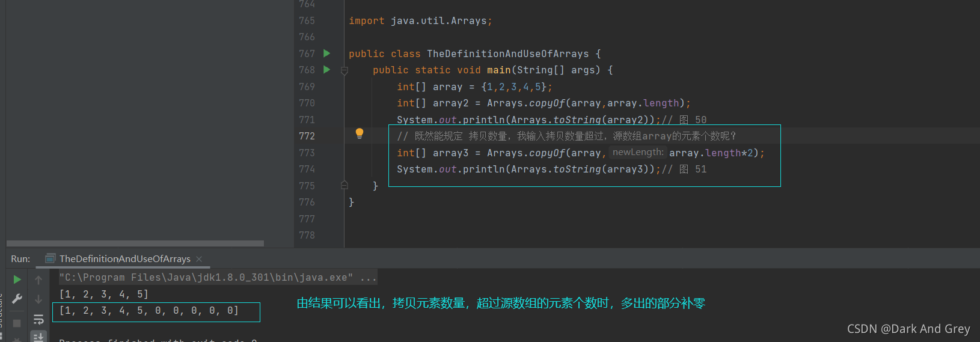This screenshot has height=342, width=980.
Task: Click console output line [1, 2, 3, 4, 5]
Action: click(x=103, y=295)
